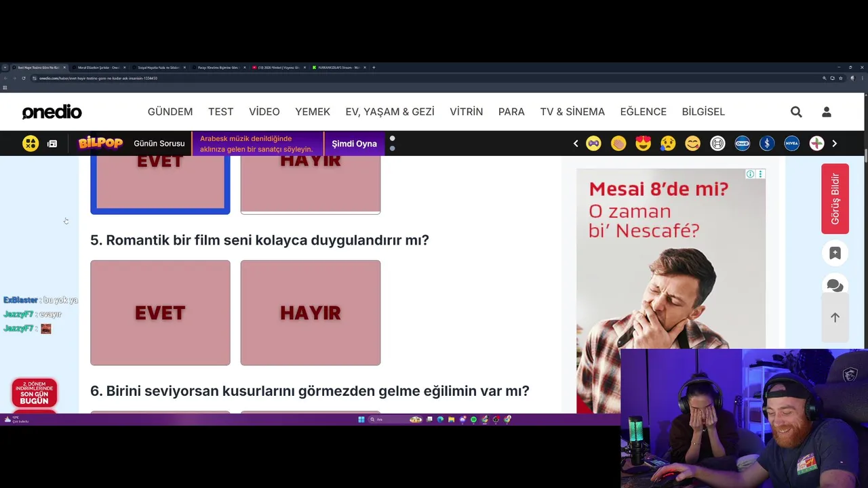
Task: Choose HAYIR for romantic film question
Action: point(311,312)
